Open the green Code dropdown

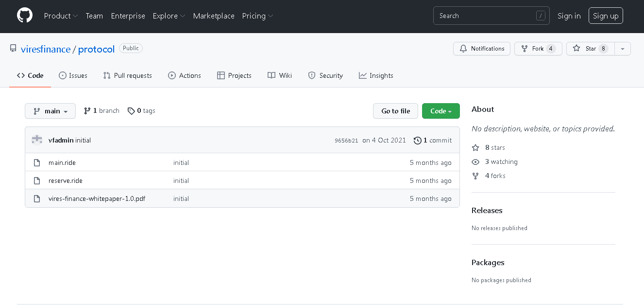(x=441, y=111)
